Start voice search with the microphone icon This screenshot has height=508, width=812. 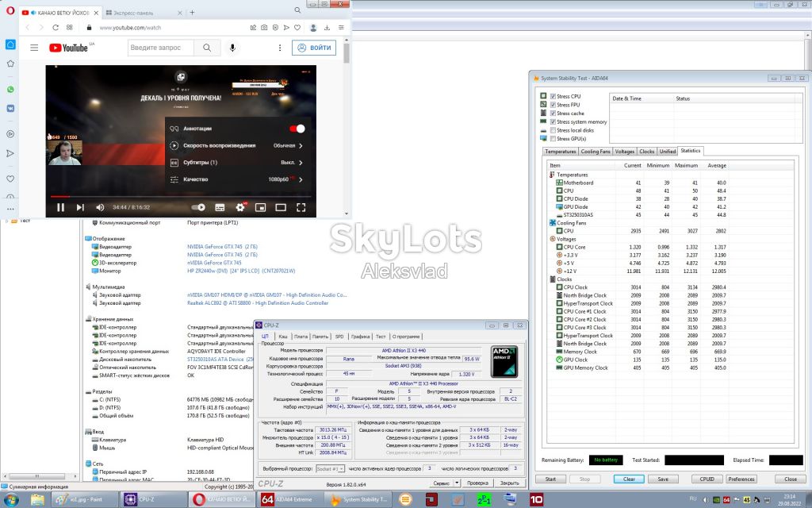[232, 48]
